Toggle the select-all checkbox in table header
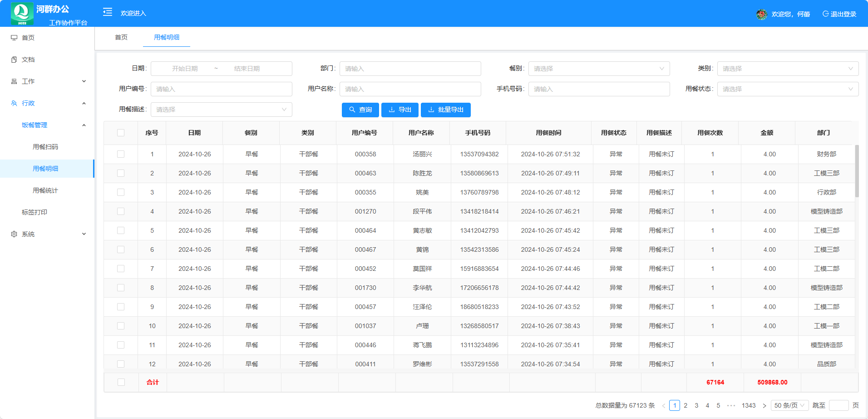This screenshot has height=419, width=868. tap(121, 133)
